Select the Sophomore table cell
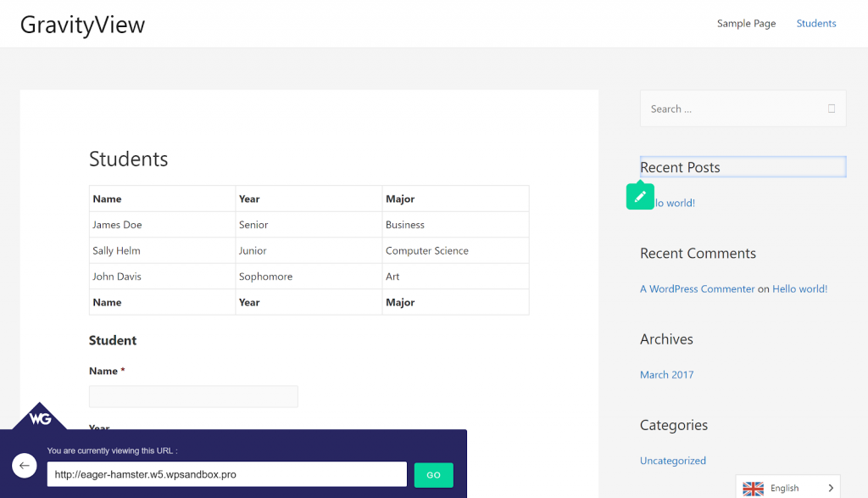This screenshot has width=868, height=498. coord(309,277)
